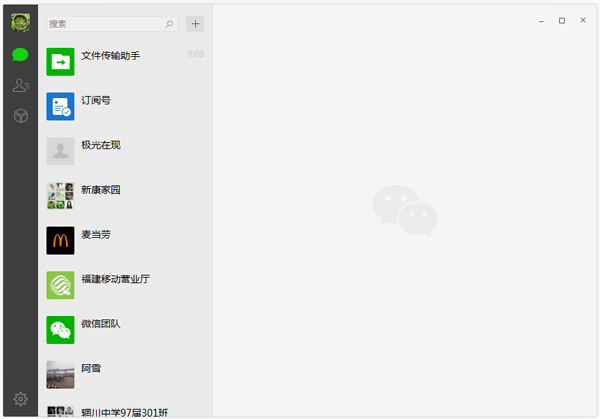Viewport: 600px width, 419px height.
Task: Click the plus button to start chat
Action: tap(195, 24)
